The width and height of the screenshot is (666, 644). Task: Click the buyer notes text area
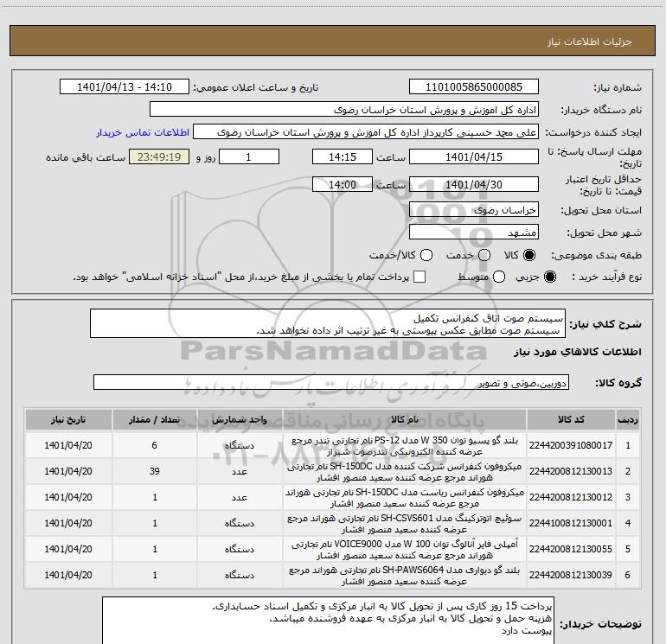tap(328, 621)
